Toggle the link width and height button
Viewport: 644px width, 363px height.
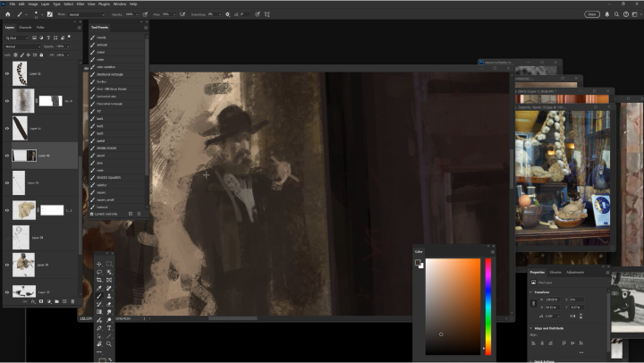[533, 303]
